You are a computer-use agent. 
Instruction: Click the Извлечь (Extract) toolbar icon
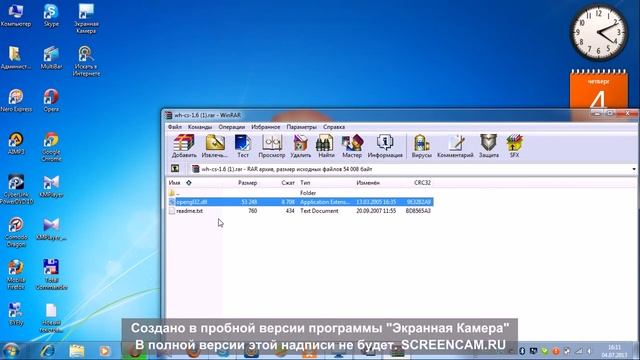point(214,146)
